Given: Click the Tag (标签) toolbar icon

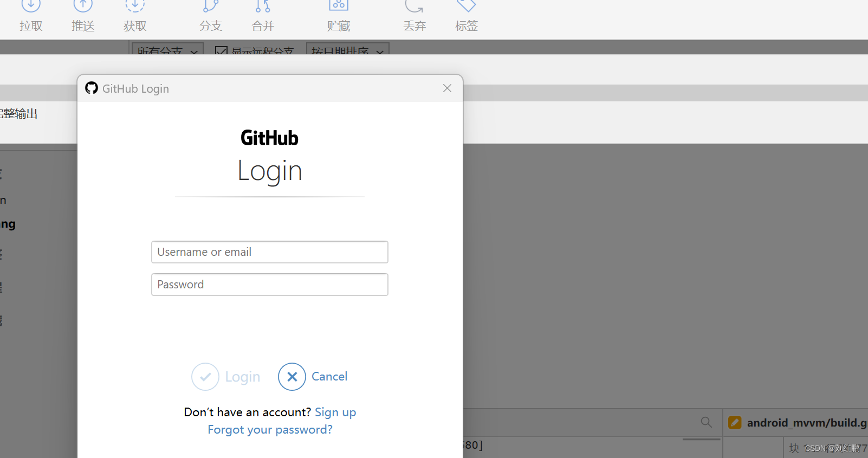Looking at the screenshot, I should click(x=467, y=5).
